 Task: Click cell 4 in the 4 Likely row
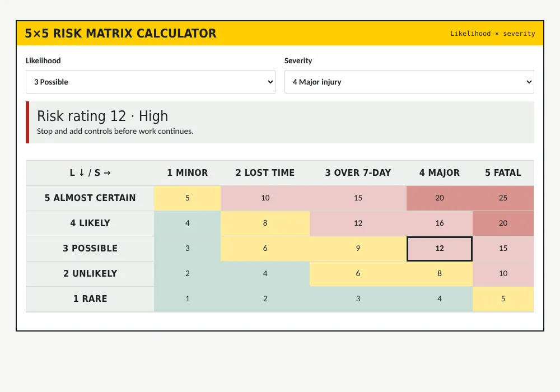pos(187,223)
